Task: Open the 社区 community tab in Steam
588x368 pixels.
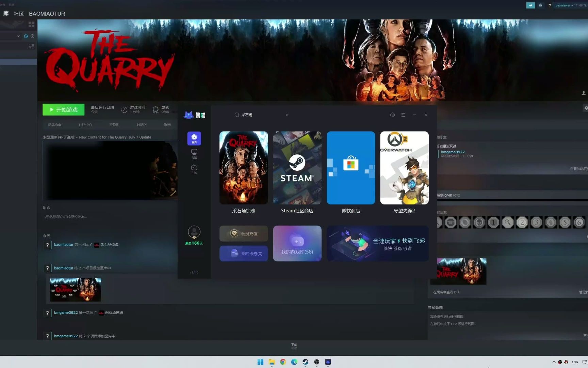Action: 19,14
